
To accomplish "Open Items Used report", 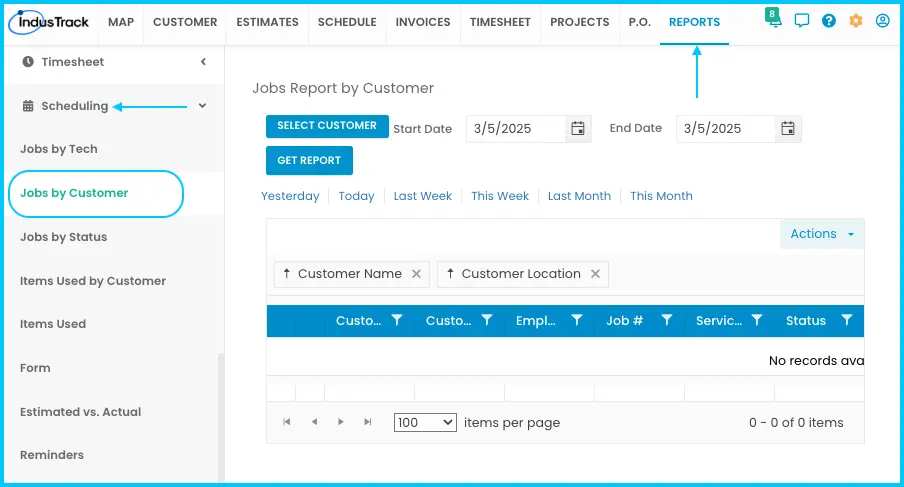I will pos(53,324).
